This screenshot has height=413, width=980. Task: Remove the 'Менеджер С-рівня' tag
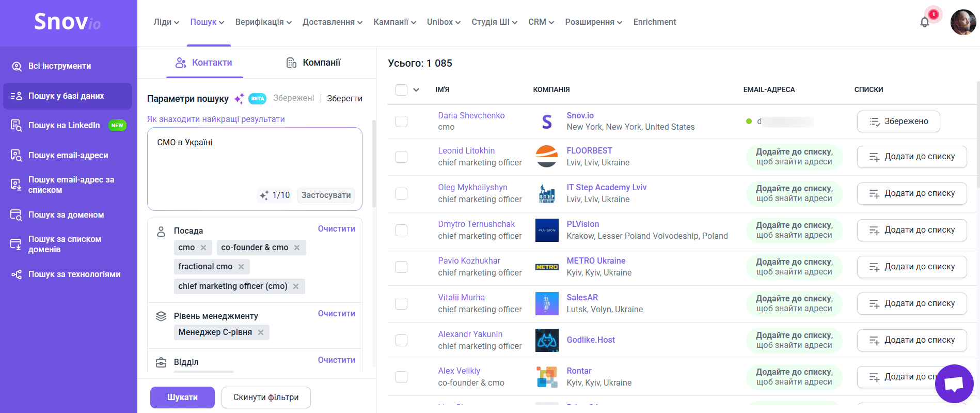point(261,332)
